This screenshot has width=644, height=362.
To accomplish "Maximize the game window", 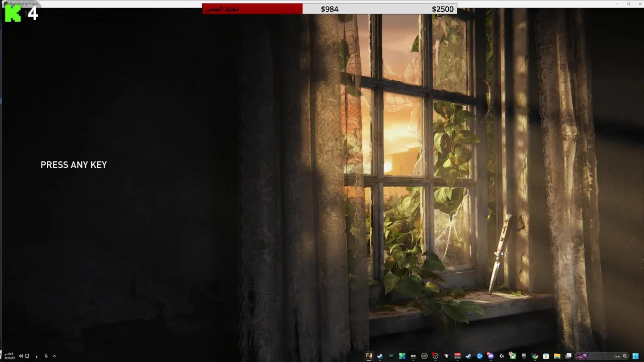I will pyautogui.click(x=628, y=4).
